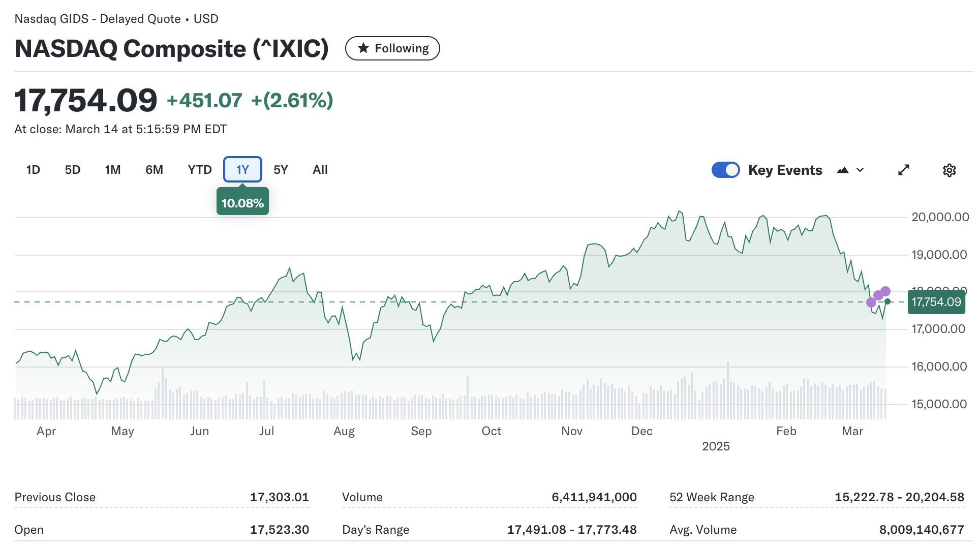Click the large 17,754.09 price
Viewport: 980px width, 548px height.
click(x=86, y=100)
